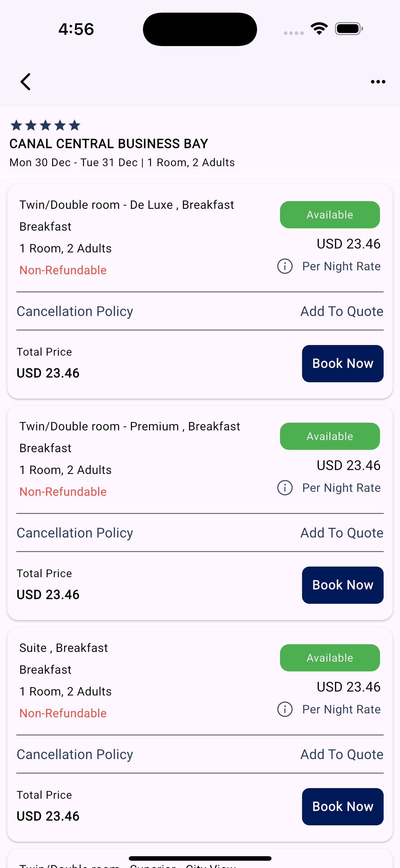
Task: Add De Luxe room to quote
Action: click(342, 311)
